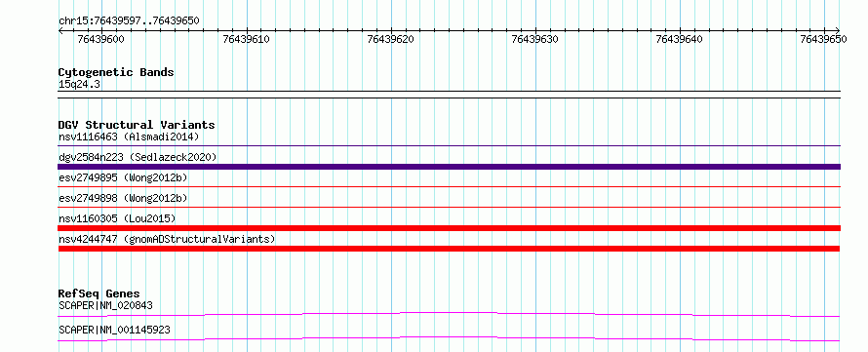Click the thick red nsv1160305 variant bar

(x=449, y=228)
